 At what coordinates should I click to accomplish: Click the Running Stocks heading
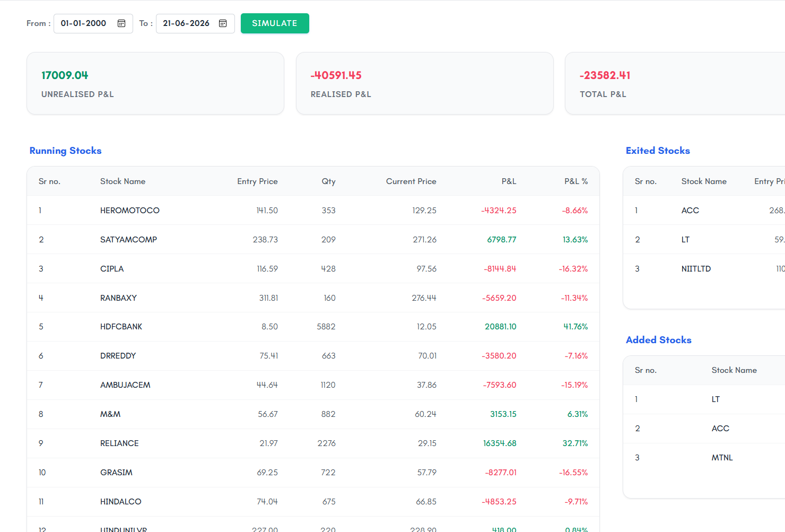65,151
